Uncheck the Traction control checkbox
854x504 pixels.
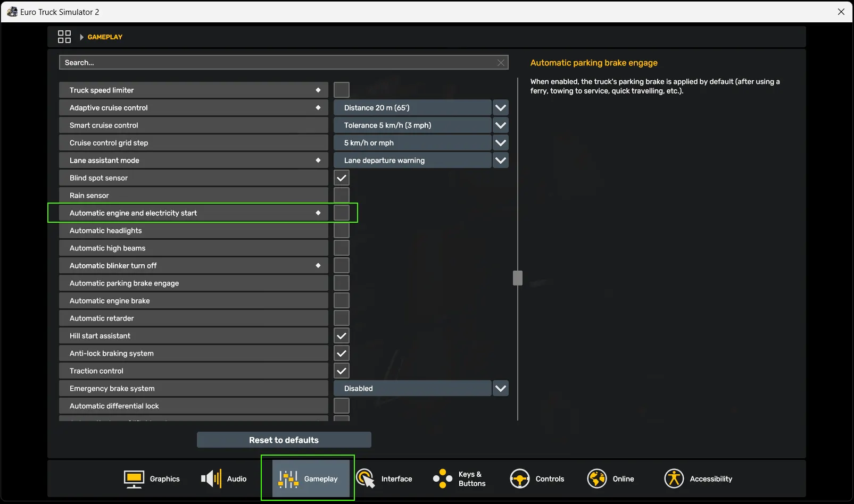(342, 371)
